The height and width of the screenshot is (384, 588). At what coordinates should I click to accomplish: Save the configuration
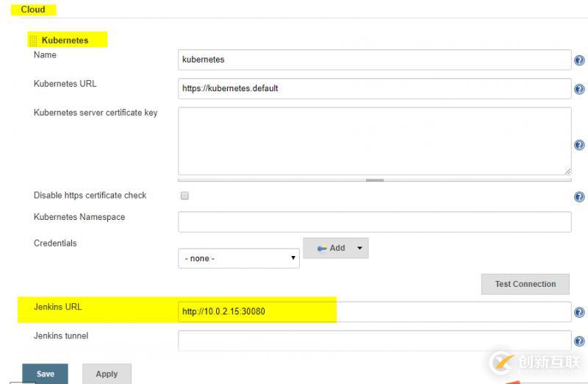[x=45, y=374]
